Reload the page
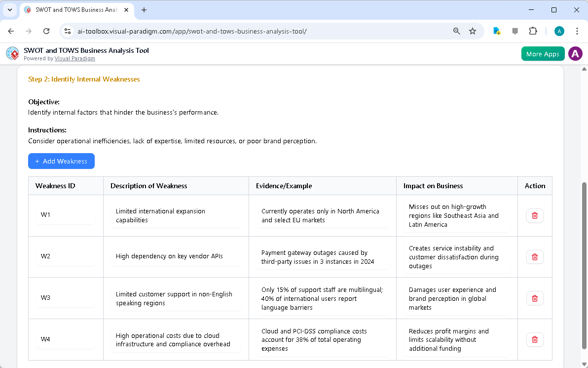The width and height of the screenshot is (588, 368). click(x=46, y=31)
